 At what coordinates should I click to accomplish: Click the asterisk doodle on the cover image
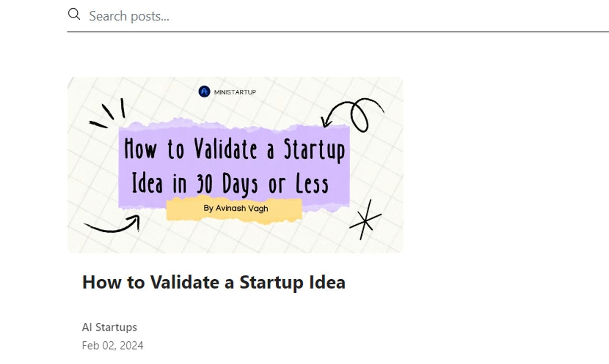tap(364, 221)
